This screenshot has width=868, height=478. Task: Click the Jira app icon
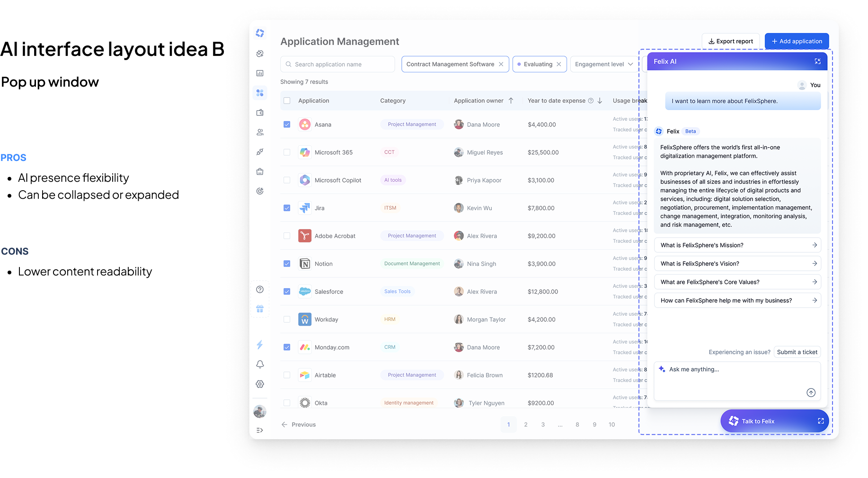coord(305,208)
